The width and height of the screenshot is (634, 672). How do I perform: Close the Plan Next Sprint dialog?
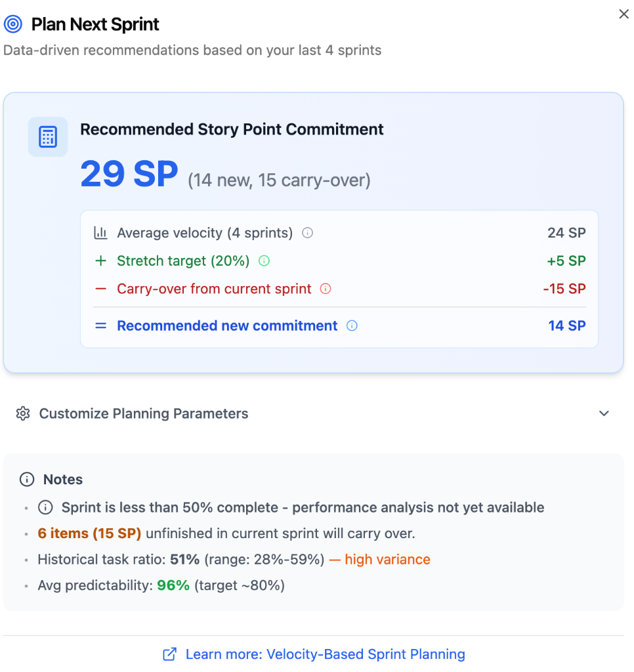click(623, 14)
